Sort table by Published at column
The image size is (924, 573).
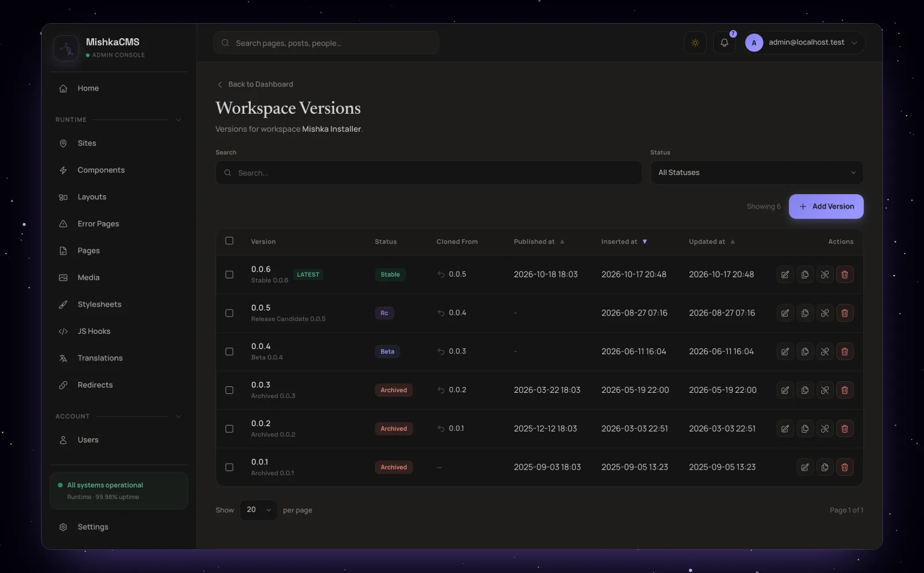[x=539, y=241]
